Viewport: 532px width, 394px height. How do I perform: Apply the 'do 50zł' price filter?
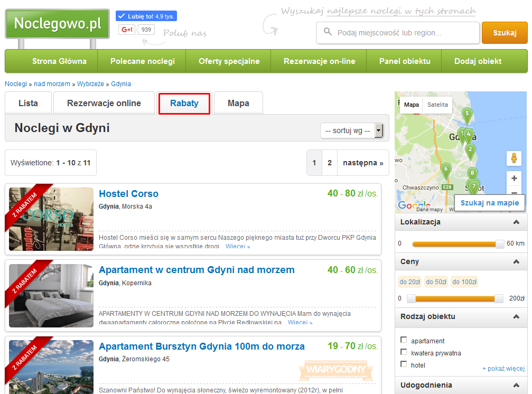[436, 282]
